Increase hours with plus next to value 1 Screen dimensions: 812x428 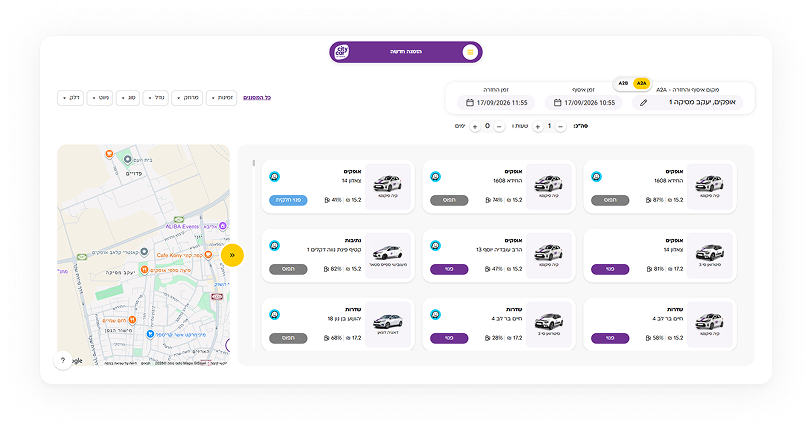coord(538,126)
